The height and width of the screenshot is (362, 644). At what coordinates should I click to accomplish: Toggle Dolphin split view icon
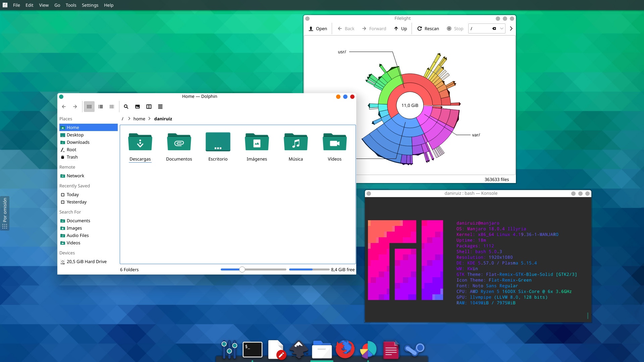pos(149,107)
